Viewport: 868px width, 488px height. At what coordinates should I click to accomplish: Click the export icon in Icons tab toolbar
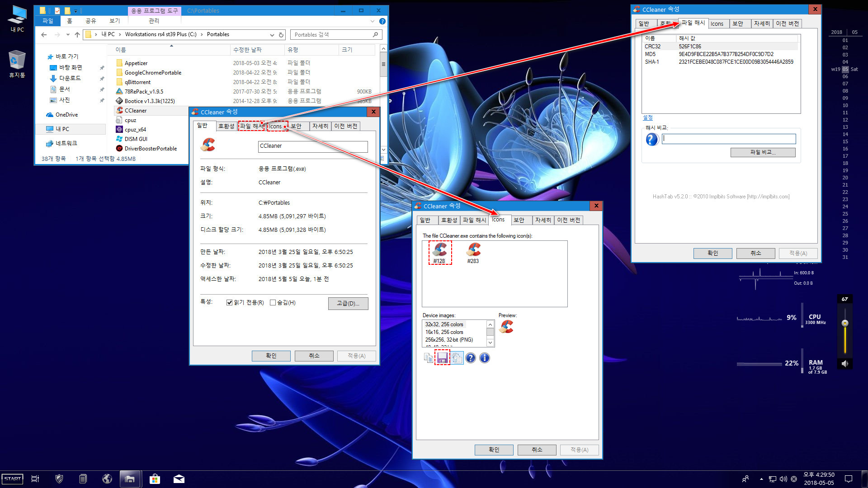coord(442,357)
